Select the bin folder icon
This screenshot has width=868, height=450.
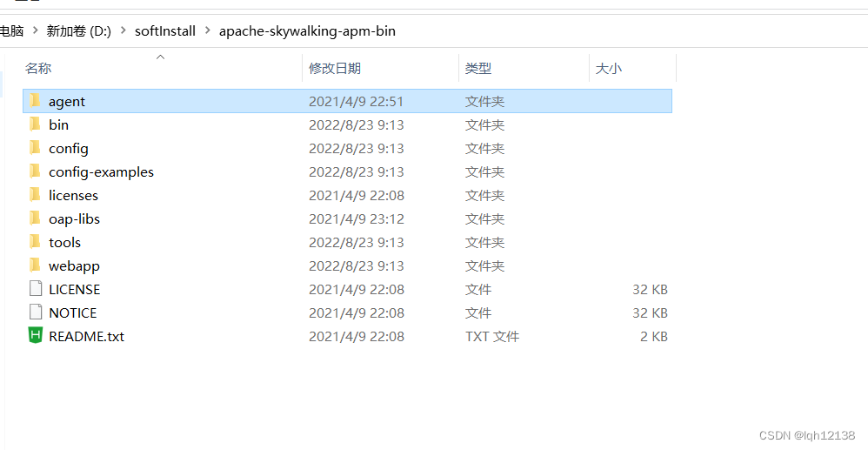click(x=35, y=124)
